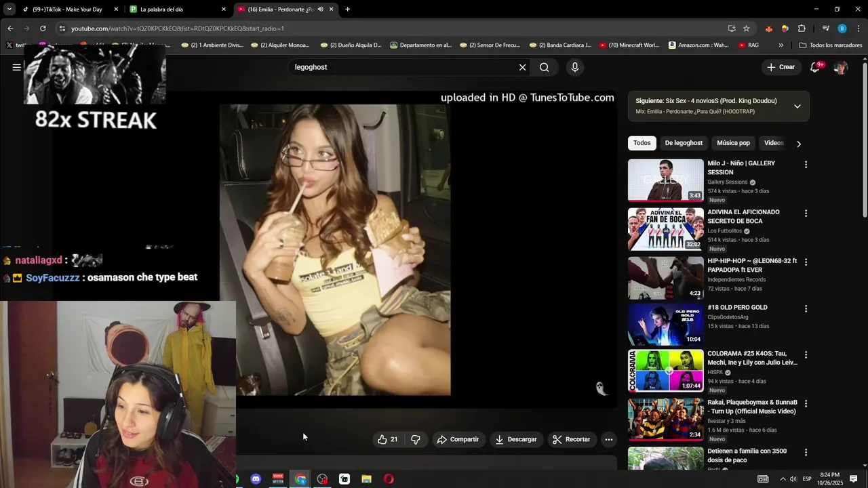
Task: Click the Descargar download button
Action: (x=516, y=439)
